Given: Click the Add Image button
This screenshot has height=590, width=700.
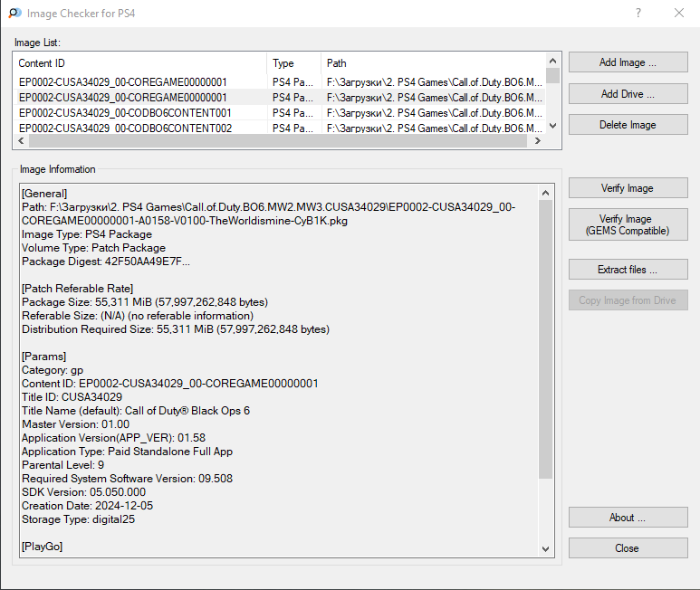Looking at the screenshot, I should click(x=628, y=62).
